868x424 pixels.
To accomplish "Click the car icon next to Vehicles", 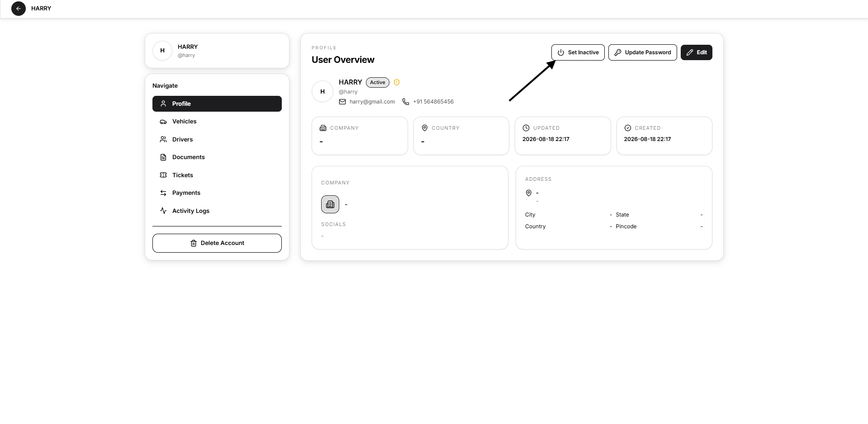I will click(163, 122).
